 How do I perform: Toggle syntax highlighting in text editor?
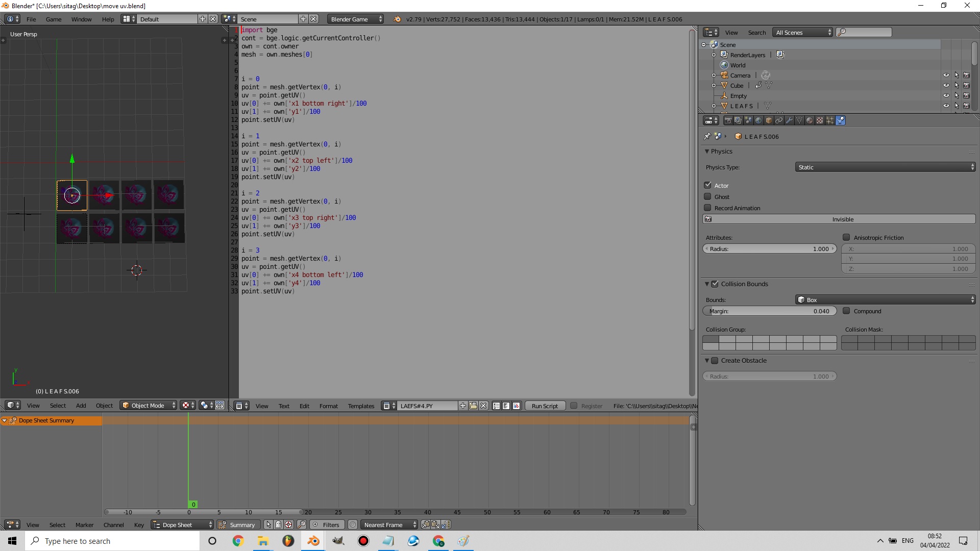(516, 406)
